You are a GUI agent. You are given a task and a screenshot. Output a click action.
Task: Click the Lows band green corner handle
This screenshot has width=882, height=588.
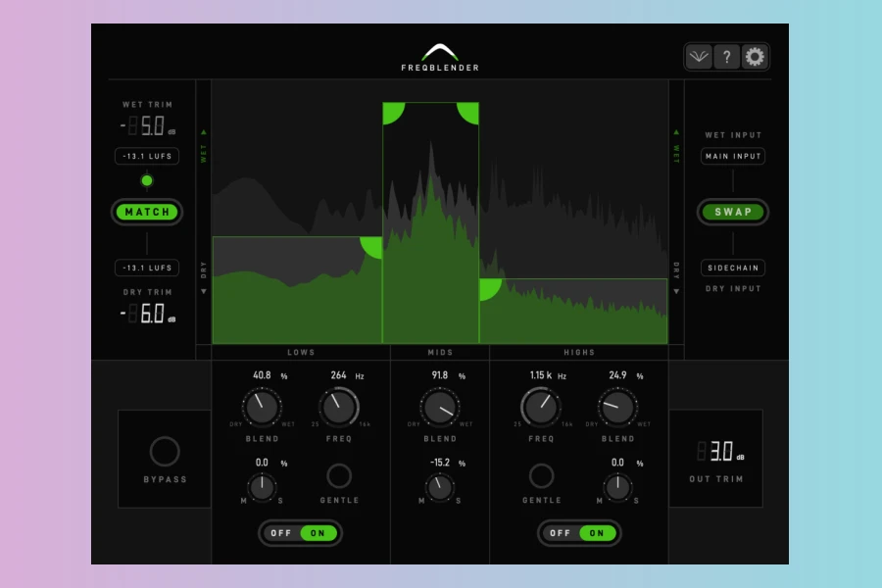[373, 245]
